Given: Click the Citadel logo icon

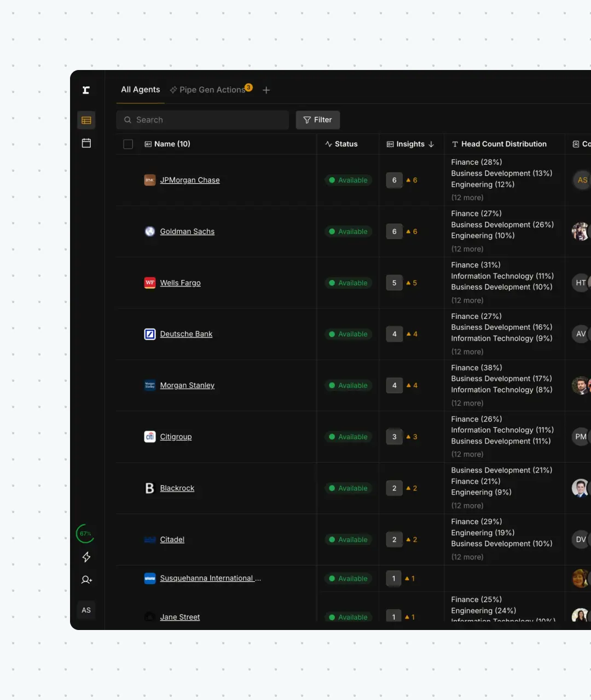Looking at the screenshot, I should 150,540.
